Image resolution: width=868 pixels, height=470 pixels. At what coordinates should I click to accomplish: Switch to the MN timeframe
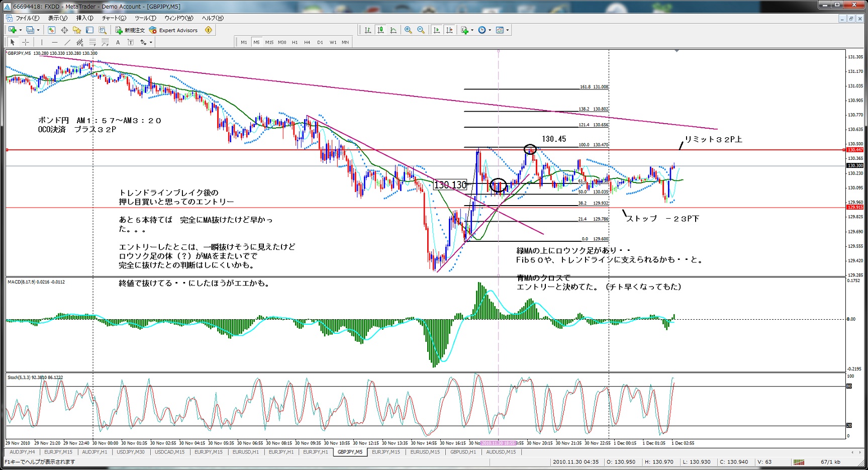pyautogui.click(x=345, y=42)
